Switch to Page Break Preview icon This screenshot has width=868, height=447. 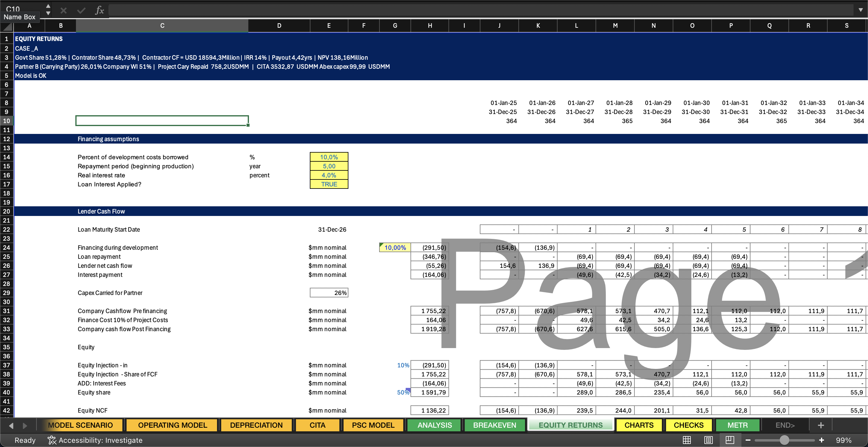pos(730,440)
